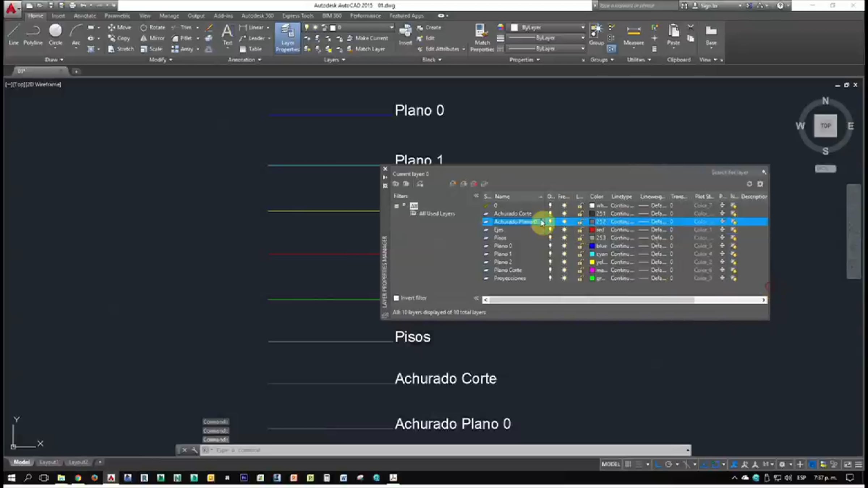Select the Text annotation tool
The height and width of the screenshot is (488, 868).
click(227, 35)
